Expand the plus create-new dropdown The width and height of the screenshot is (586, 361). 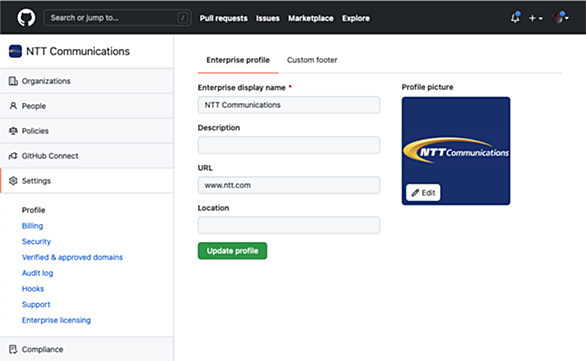[536, 18]
